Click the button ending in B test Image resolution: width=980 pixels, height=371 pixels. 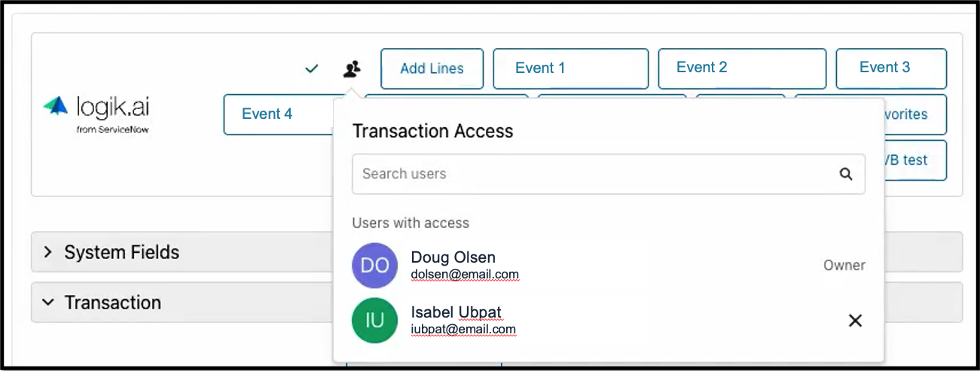(915, 160)
